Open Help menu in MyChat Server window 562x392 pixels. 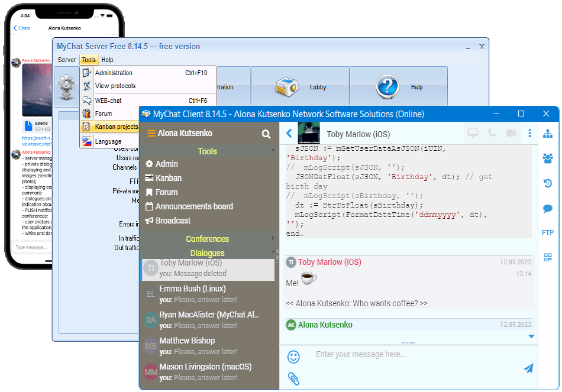[x=107, y=60]
